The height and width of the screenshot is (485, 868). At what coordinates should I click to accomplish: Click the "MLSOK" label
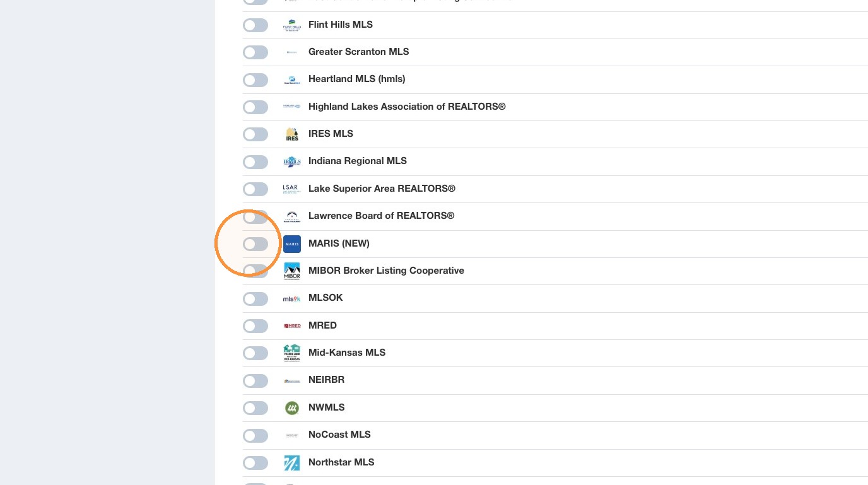point(325,298)
